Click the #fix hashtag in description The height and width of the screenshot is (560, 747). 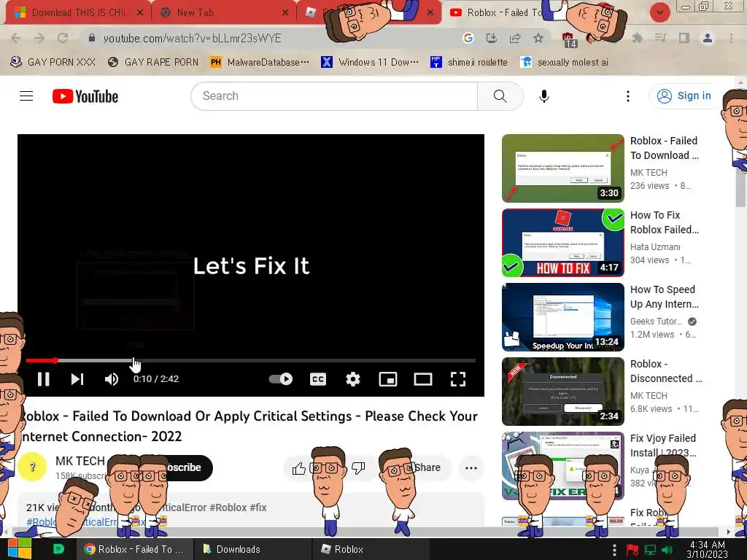click(258, 507)
